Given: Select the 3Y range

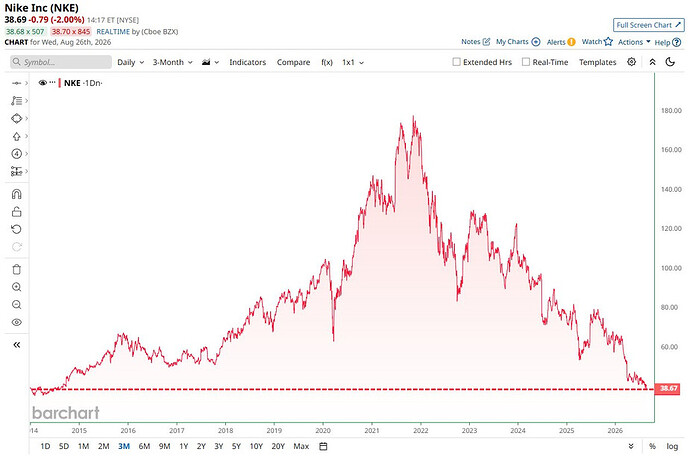Looking at the screenshot, I should [219, 446].
